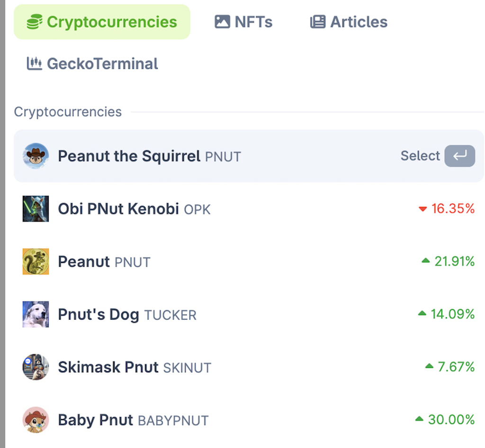Click the Skimask Pnut coin icon

click(36, 367)
